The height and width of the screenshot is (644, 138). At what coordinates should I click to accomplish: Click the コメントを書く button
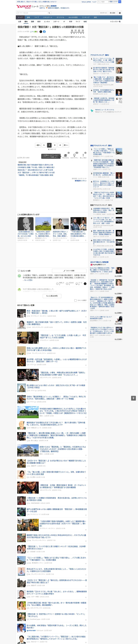pos(69,271)
